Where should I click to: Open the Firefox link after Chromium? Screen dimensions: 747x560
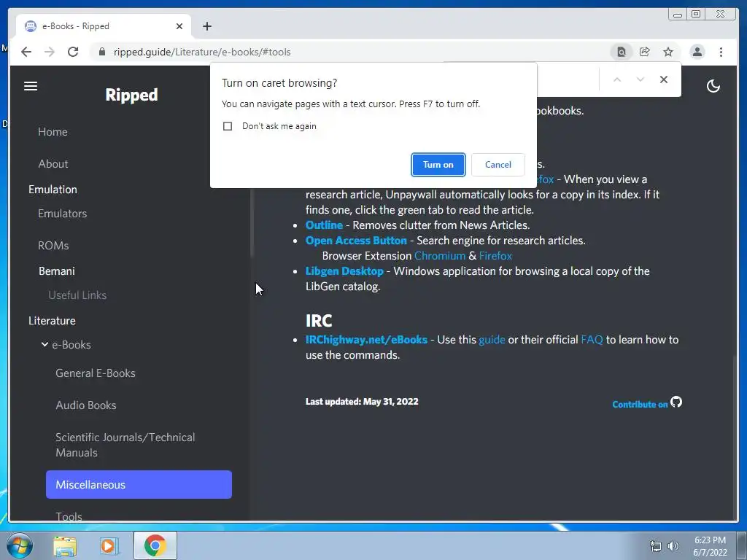pos(495,256)
